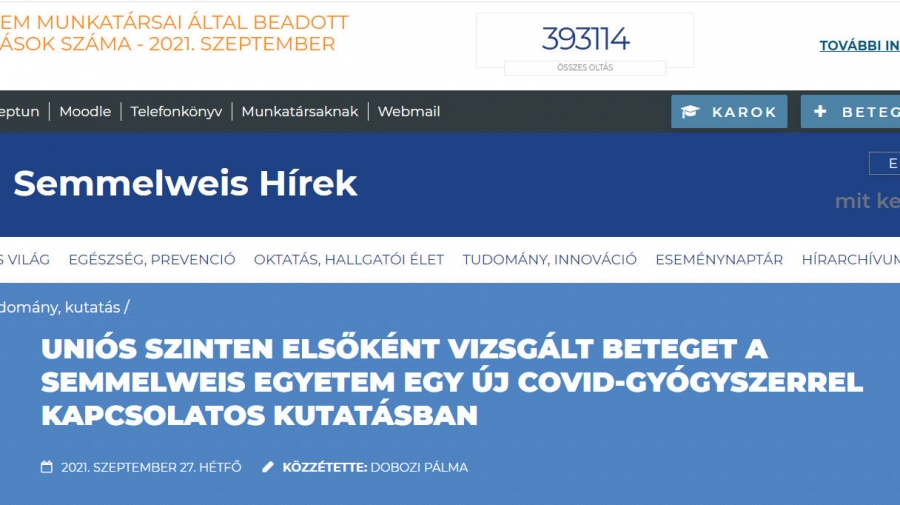Click the article headline UNIÓS SZINTEN ELSŐKÉNT
The height and width of the screenshot is (505, 900).
(452, 382)
